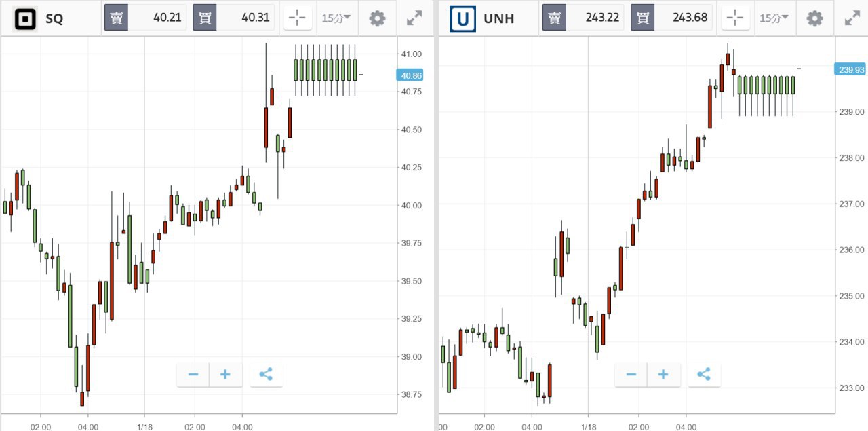Zoom in the UNH chart

663,374
